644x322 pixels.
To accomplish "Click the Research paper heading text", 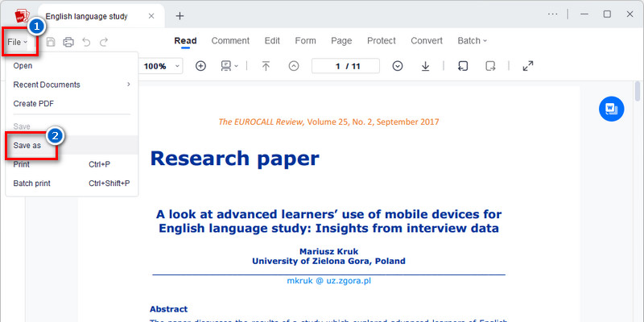I will pos(234,158).
